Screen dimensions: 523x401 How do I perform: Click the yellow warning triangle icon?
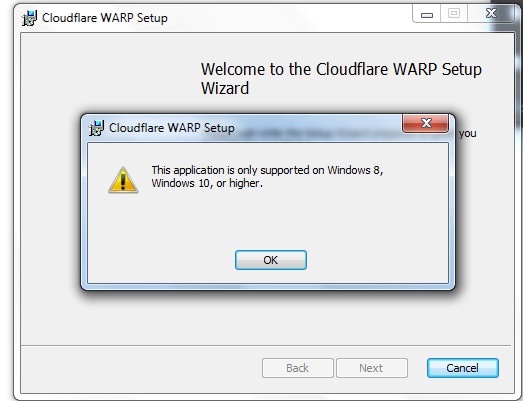tap(123, 180)
